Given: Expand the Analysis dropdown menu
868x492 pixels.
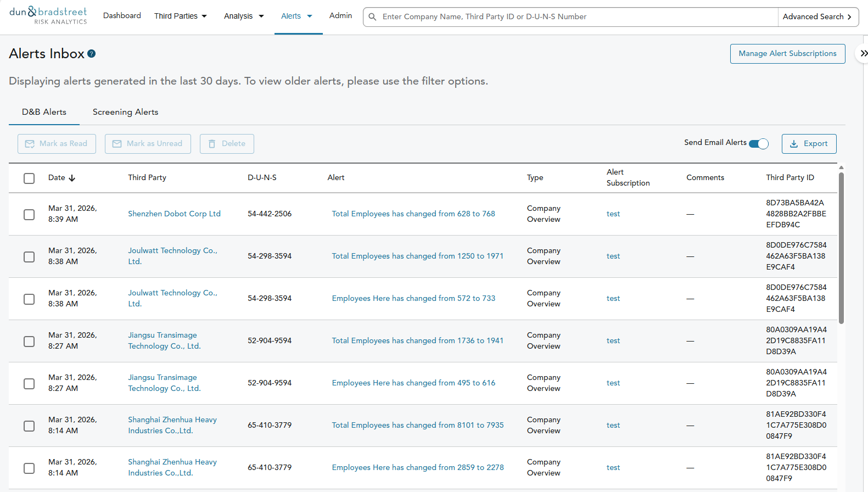Looking at the screenshot, I should pos(244,16).
